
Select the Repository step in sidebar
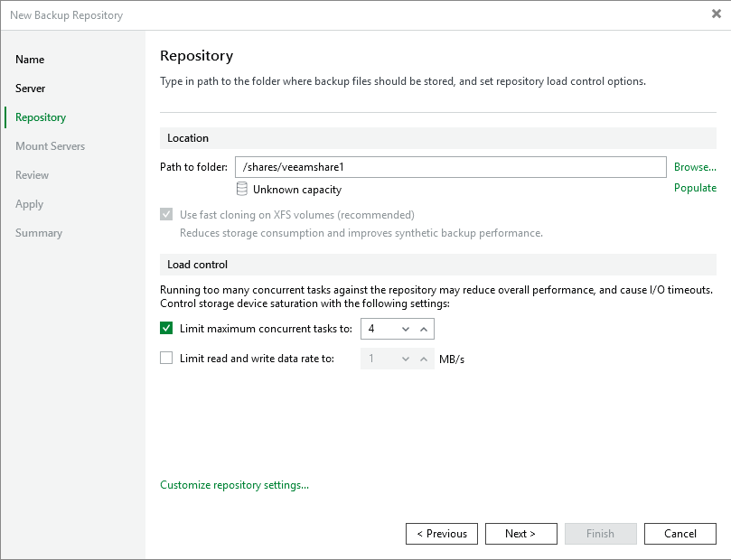click(41, 117)
